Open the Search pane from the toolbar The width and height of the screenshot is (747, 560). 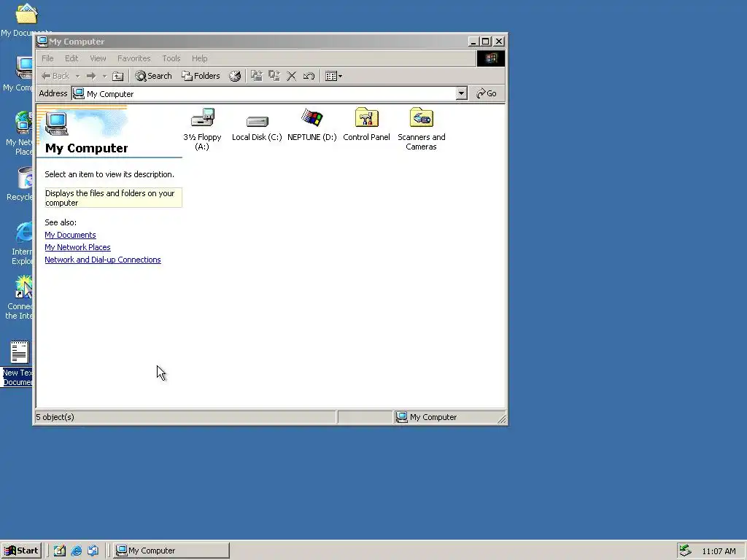[x=153, y=76]
